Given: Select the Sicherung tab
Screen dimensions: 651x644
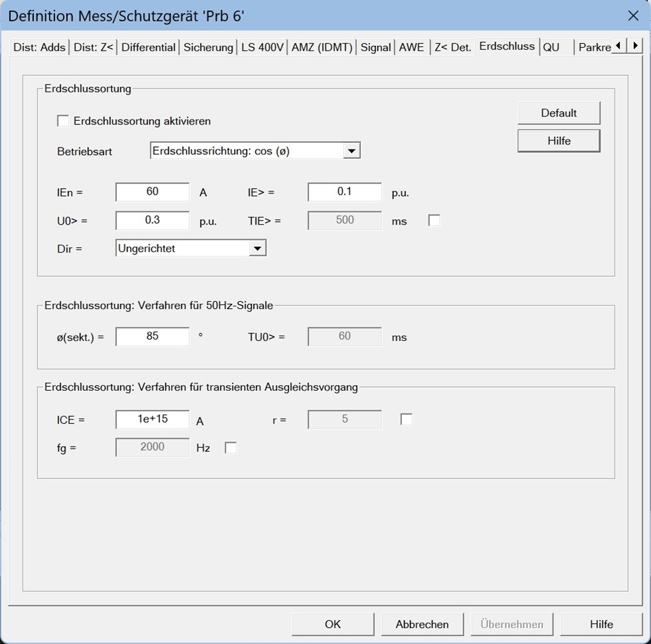Looking at the screenshot, I should [x=209, y=47].
